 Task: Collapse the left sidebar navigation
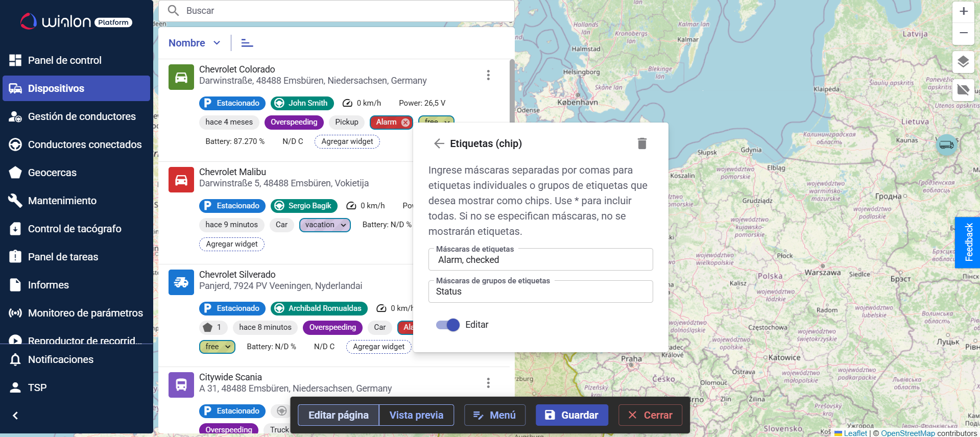pos(15,416)
